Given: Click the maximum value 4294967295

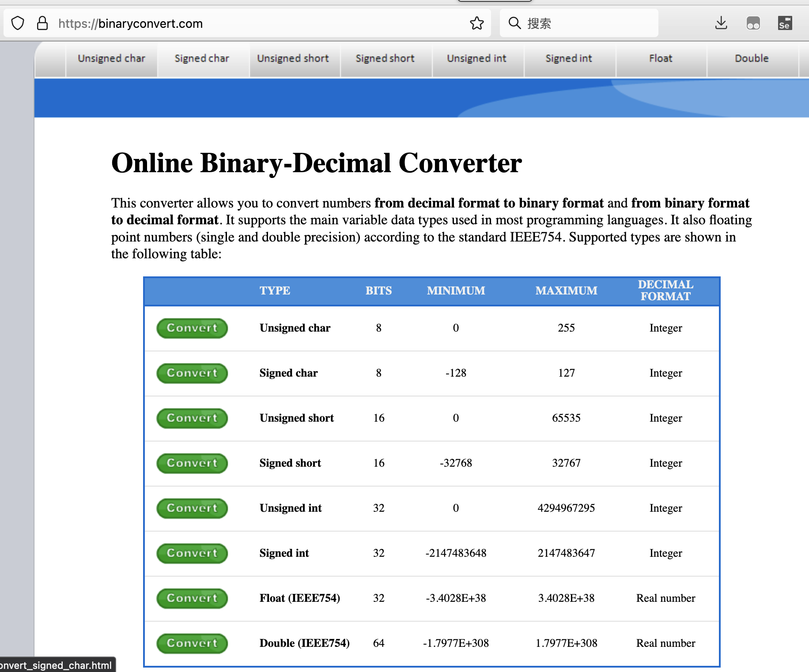Looking at the screenshot, I should pos(566,508).
